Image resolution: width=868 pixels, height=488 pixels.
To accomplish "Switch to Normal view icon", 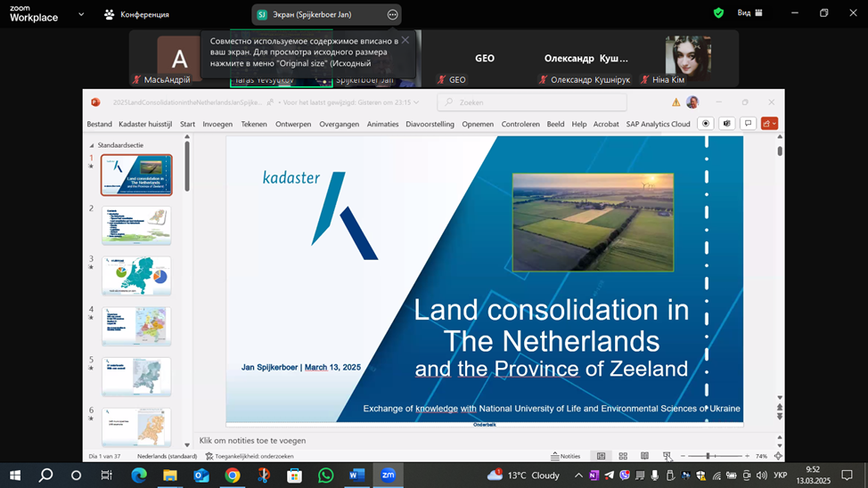I will pos(602,456).
